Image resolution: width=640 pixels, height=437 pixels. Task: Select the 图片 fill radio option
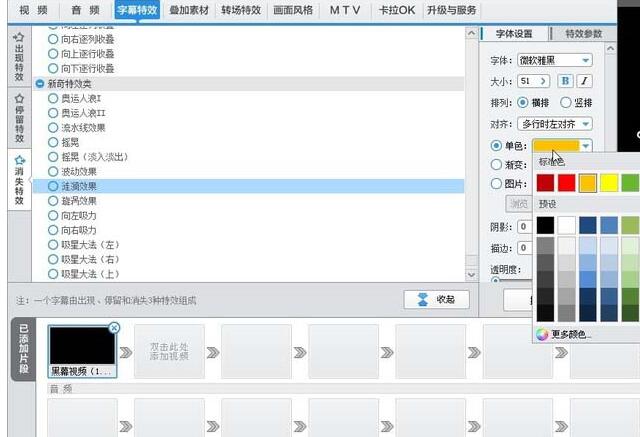(x=497, y=184)
